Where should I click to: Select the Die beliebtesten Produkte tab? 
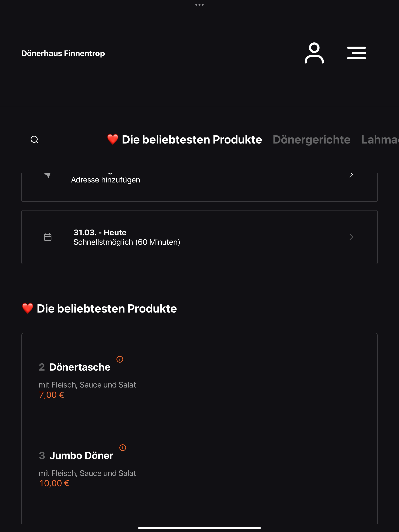click(x=184, y=139)
